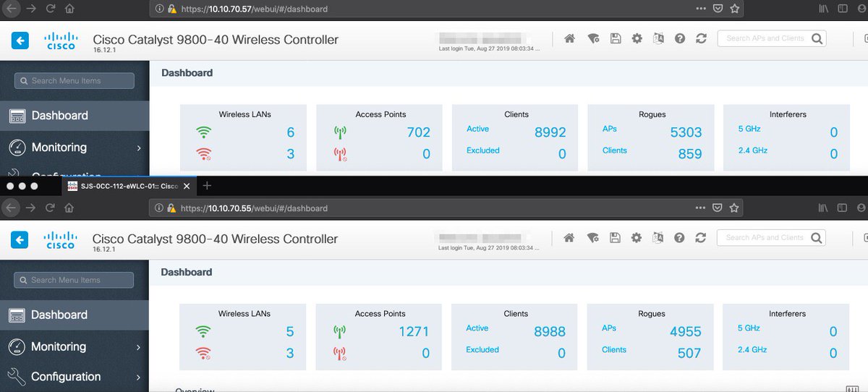
Task: Expand Monitoring chevron in 10.10.70.57 sidebar
Action: point(138,148)
